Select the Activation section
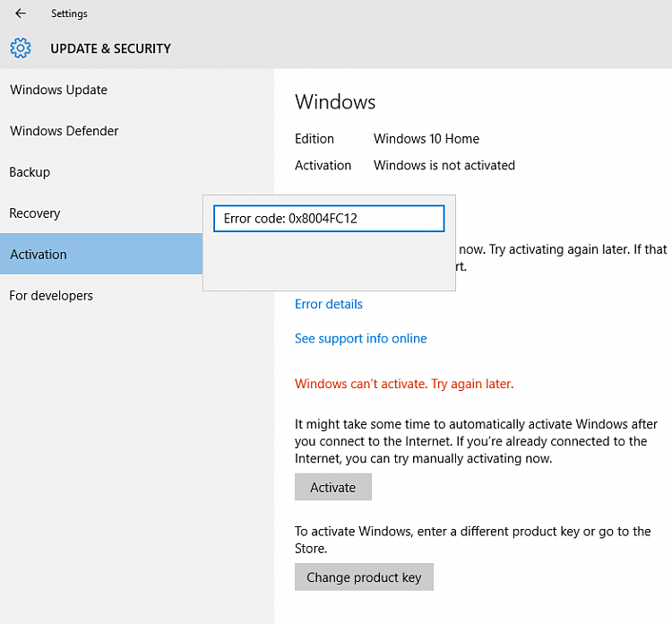 [x=101, y=254]
